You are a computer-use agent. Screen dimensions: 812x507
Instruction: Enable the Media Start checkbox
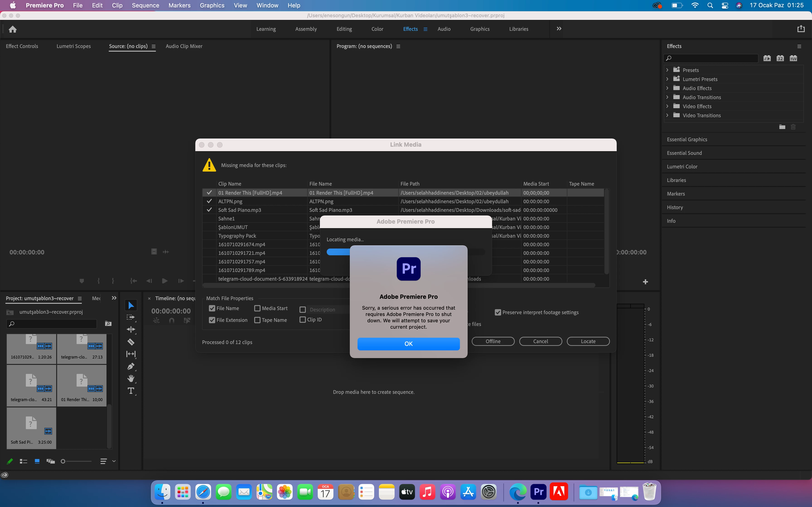[x=257, y=308]
